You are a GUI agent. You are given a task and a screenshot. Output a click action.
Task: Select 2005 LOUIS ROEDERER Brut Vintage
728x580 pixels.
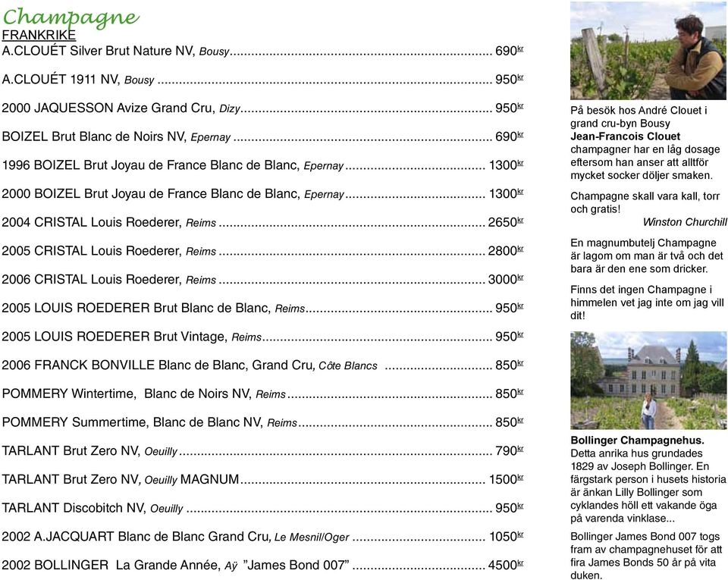[x=263, y=337]
